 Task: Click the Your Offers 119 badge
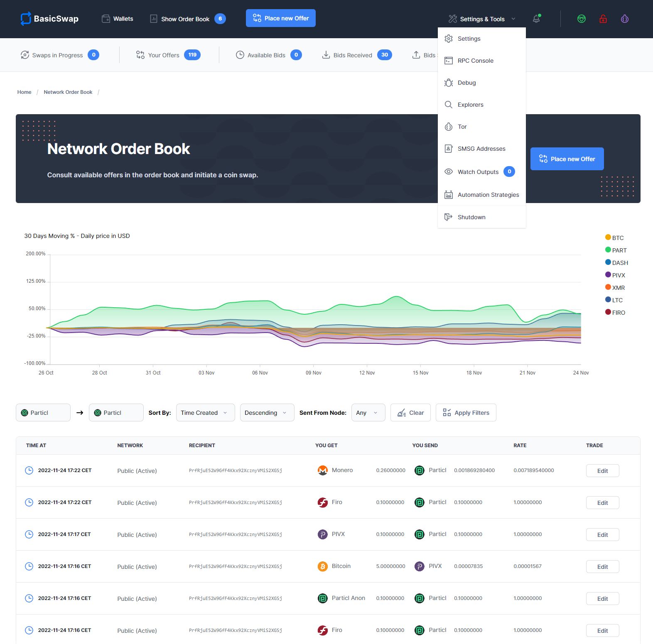(x=192, y=55)
